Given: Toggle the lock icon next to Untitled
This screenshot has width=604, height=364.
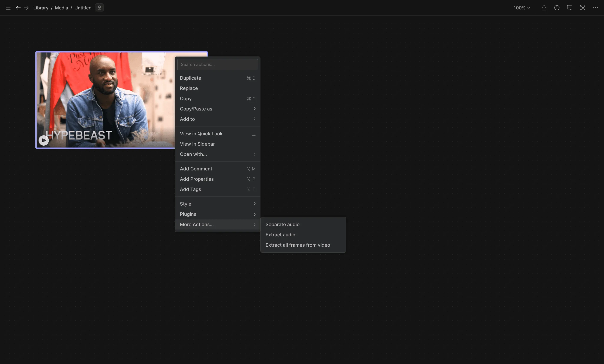Looking at the screenshot, I should (99, 8).
